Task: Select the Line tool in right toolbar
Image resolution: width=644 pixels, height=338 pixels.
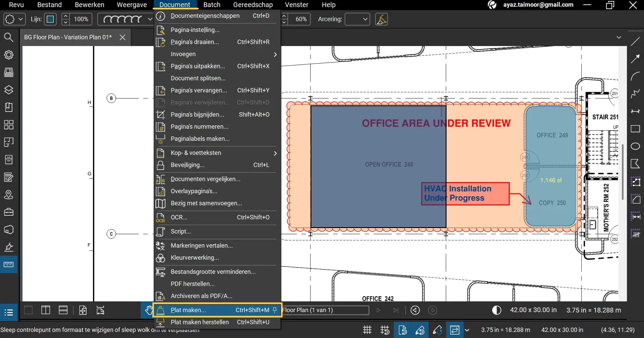Action: (635, 42)
